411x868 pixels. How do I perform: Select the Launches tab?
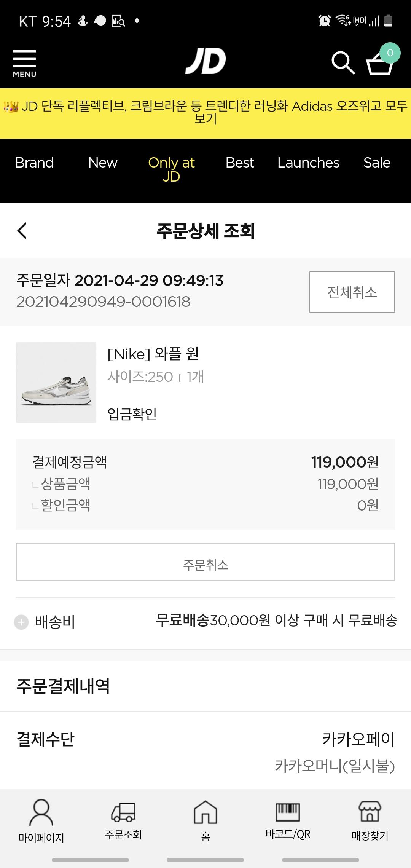click(x=308, y=163)
